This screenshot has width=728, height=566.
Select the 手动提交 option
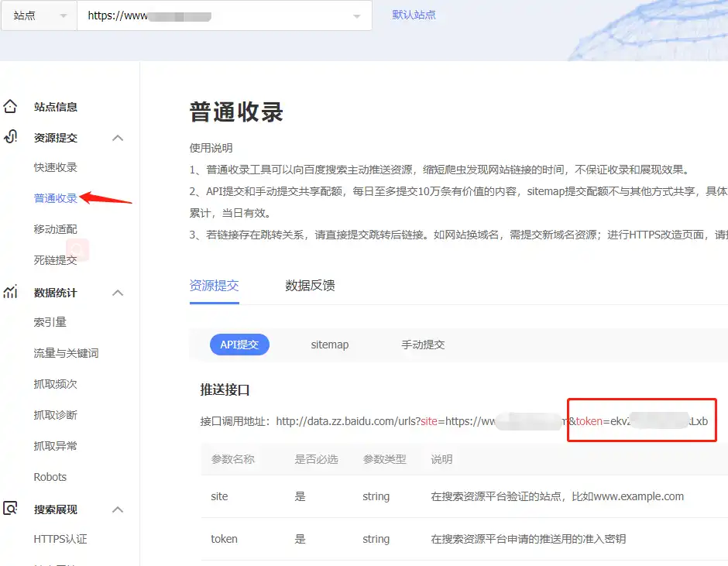[x=423, y=345]
